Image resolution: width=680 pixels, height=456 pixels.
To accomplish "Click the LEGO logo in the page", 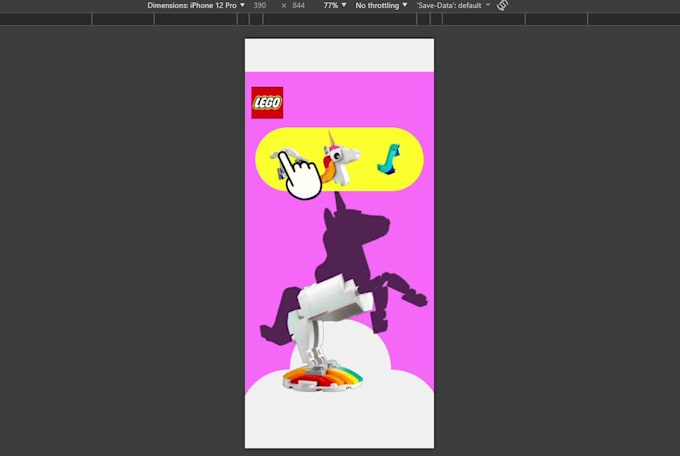I will (267, 103).
